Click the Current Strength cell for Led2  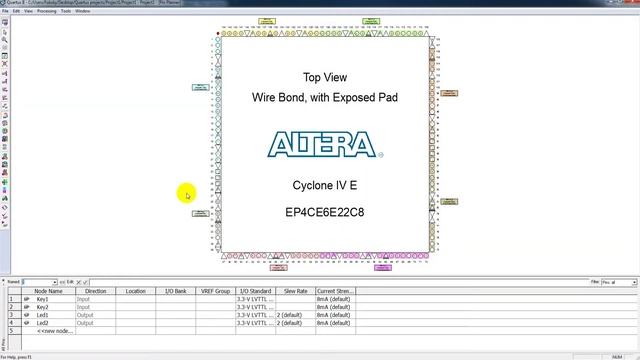click(336, 323)
